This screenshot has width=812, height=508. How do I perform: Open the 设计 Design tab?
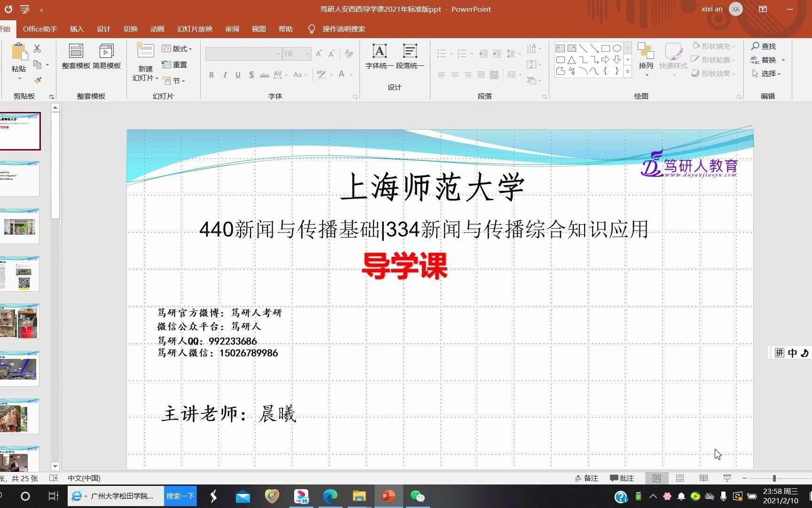(103, 29)
